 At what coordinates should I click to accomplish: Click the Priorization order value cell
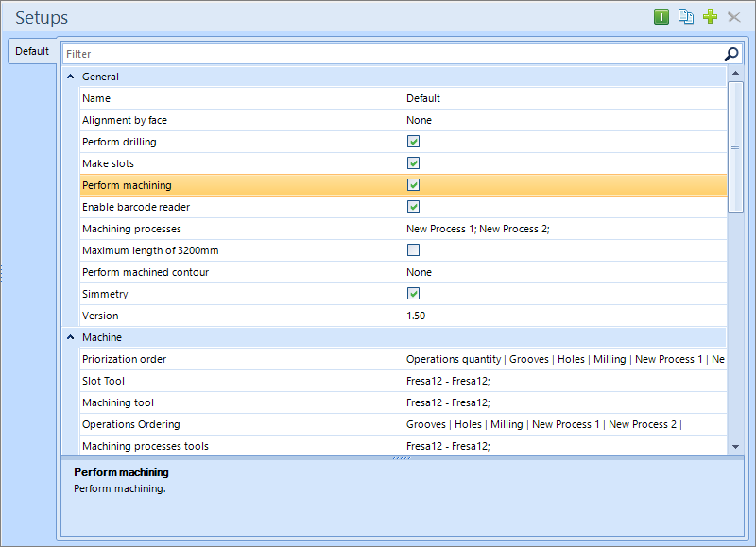[564, 359]
